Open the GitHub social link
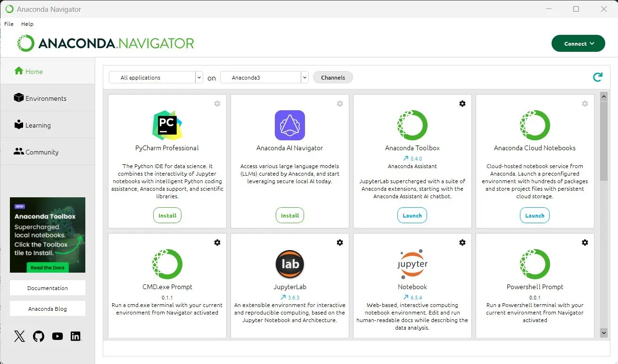Screen dimensions: 618x364 click(x=39, y=336)
